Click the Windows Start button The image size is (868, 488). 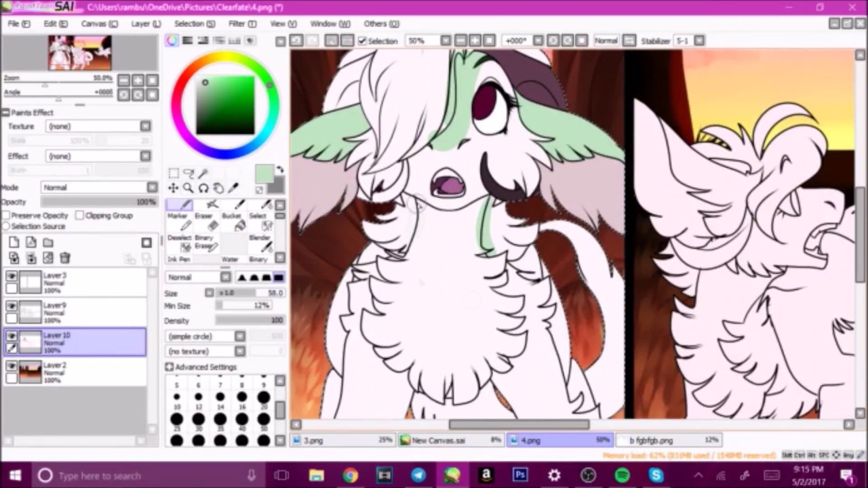pos(16,475)
